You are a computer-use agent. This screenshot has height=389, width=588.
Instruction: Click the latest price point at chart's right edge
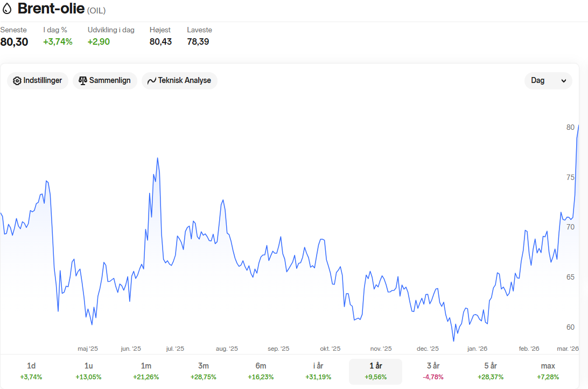[579, 126]
